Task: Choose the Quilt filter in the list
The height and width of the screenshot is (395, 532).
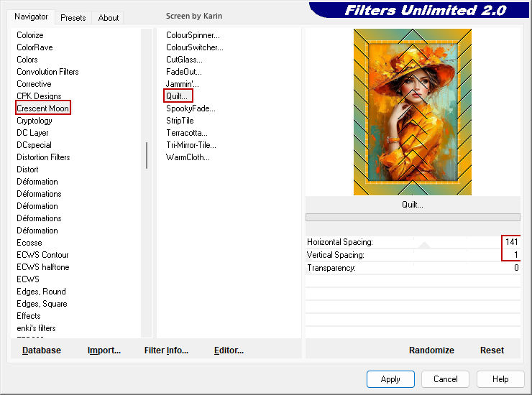Action: tap(176, 96)
